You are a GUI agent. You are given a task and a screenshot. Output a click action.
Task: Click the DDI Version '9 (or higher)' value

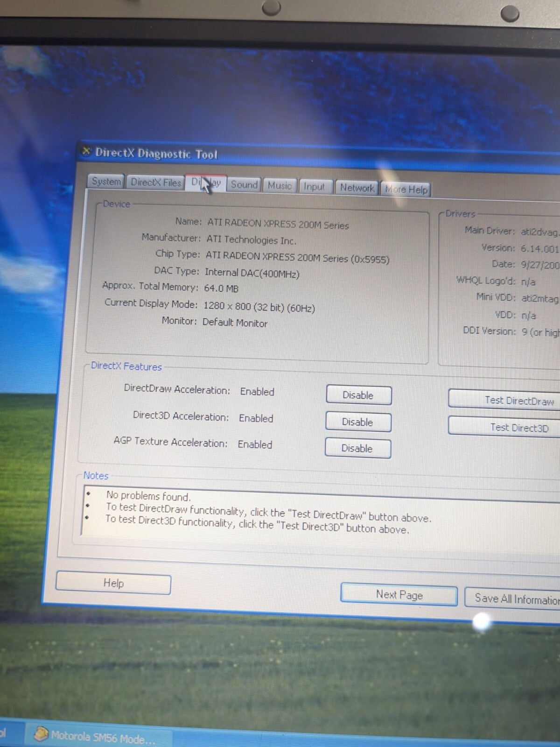click(540, 332)
